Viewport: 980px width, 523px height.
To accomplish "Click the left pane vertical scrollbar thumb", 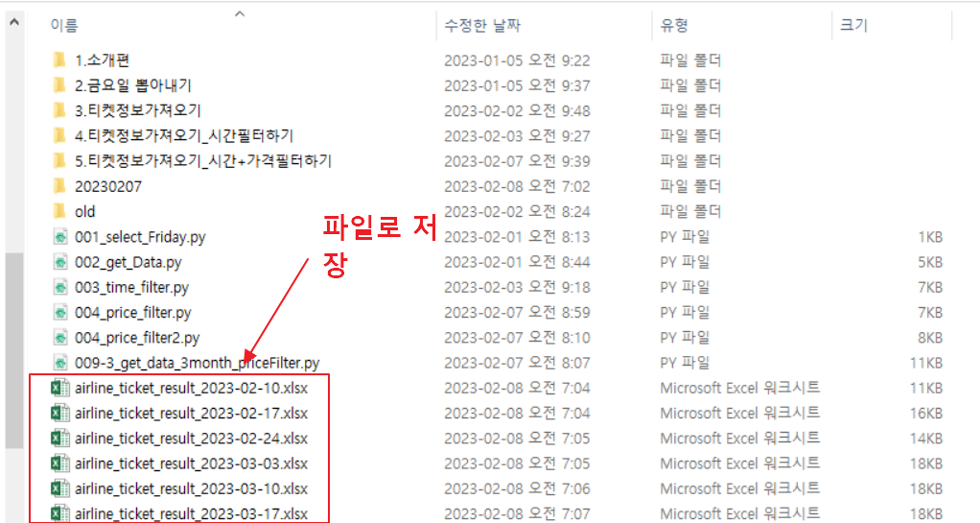I will [x=14, y=350].
